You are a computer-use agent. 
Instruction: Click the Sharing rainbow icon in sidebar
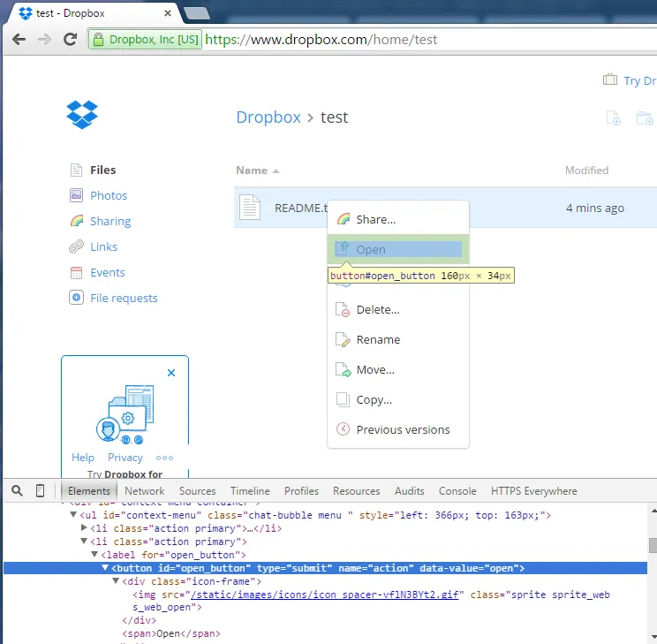[x=77, y=221]
